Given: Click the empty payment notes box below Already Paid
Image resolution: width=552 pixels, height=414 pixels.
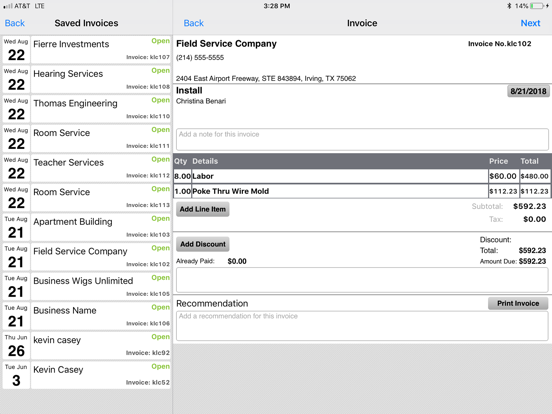Looking at the screenshot, I should 362,280.
